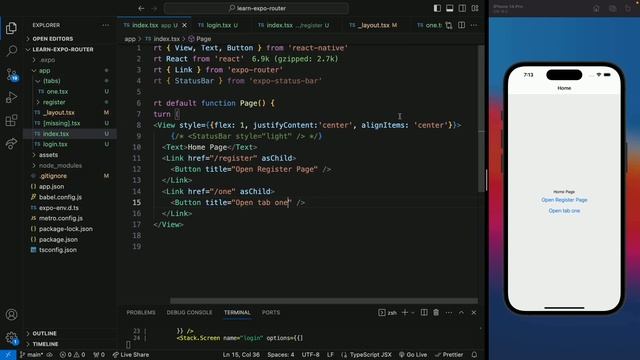Expand the .expo folder
The width and height of the screenshot is (640, 360).
pos(47,60)
